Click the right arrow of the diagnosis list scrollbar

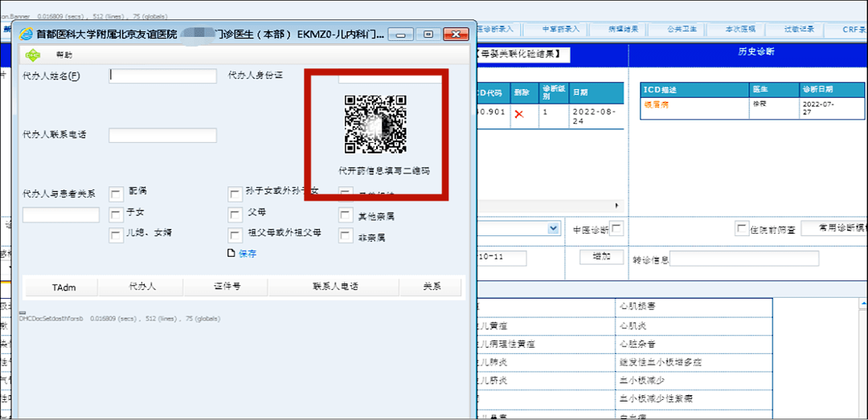click(616, 206)
